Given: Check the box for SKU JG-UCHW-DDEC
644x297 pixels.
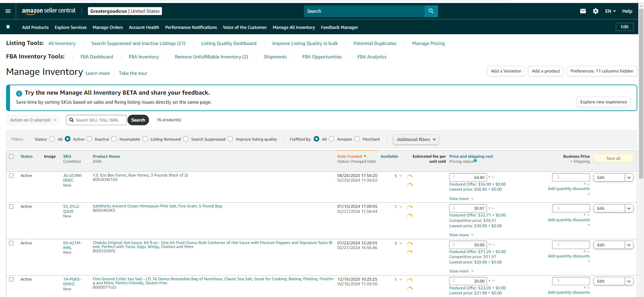Looking at the screenshot, I should coord(11,176).
